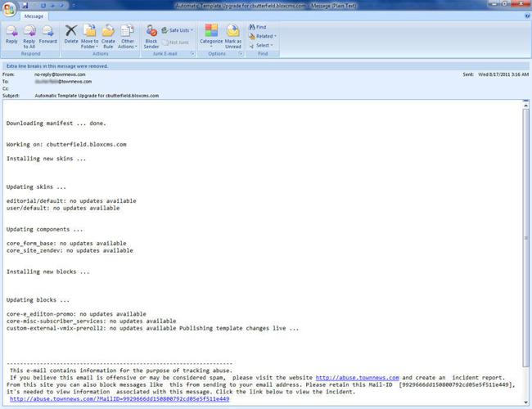This screenshot has height=409, width=532.
Task: Click the 'Installing new skins ...' line
Action: 46,159
